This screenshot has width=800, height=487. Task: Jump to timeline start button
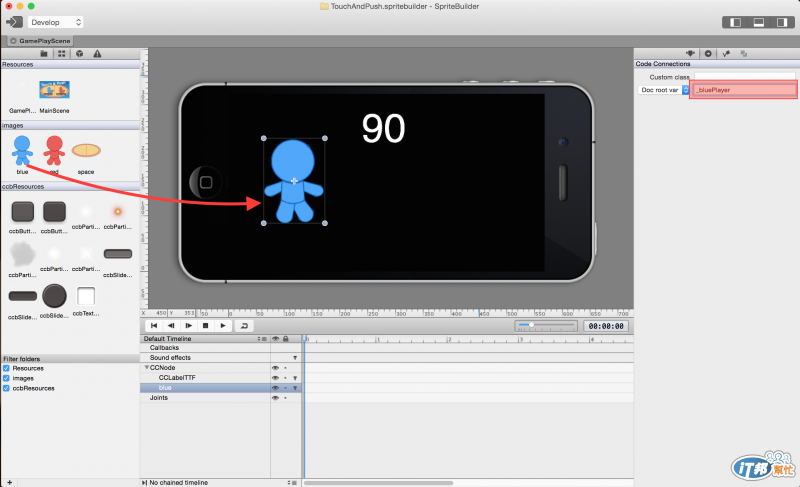tap(154, 326)
